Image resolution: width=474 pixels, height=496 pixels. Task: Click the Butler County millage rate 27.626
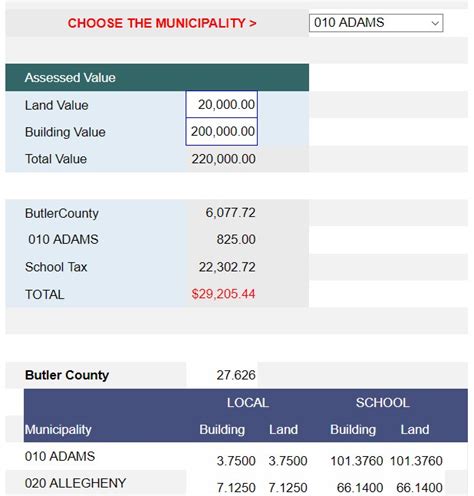236,375
